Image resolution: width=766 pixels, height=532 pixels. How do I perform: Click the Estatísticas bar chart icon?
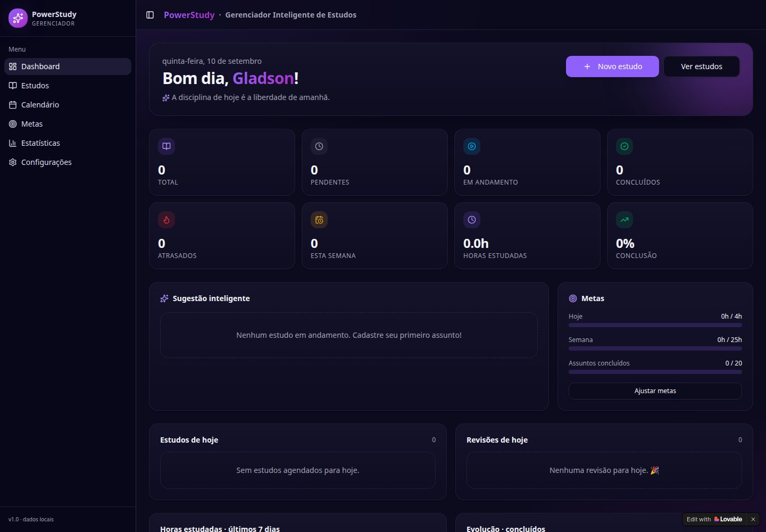pyautogui.click(x=13, y=143)
